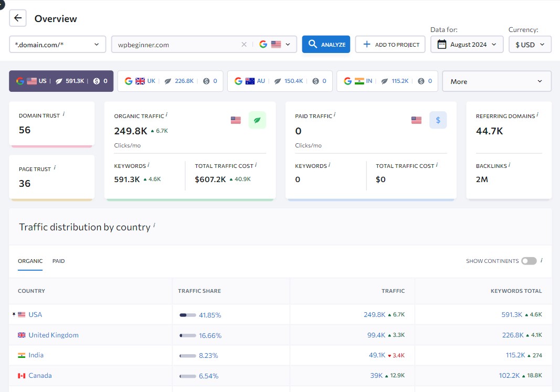This screenshot has width=560, height=392.
Task: Click info icon beside Traffic distribution by country
Action: pos(154,226)
